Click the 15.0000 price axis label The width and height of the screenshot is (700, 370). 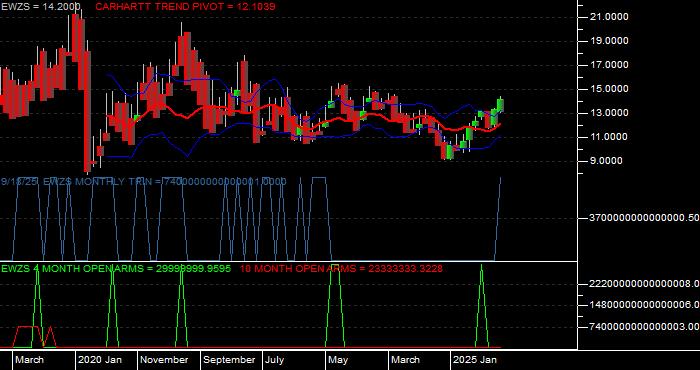(x=609, y=89)
